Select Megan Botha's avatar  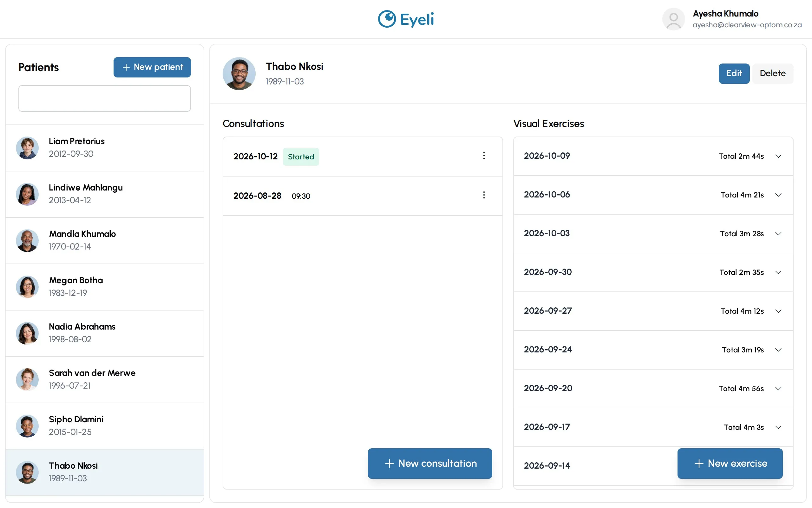27,287
